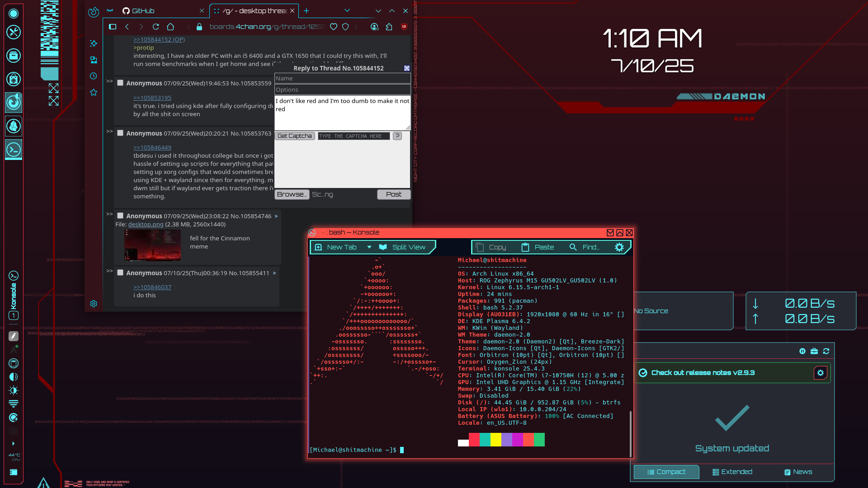Screen dimensions: 868x488
Task: Pause update checking in updates widget
Action: pyautogui.click(x=802, y=351)
